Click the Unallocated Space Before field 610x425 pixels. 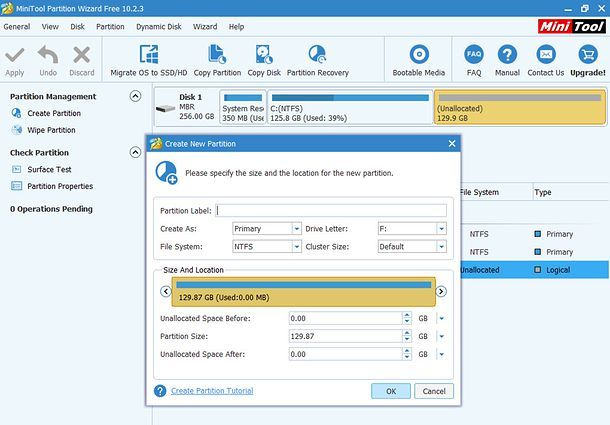click(x=345, y=318)
